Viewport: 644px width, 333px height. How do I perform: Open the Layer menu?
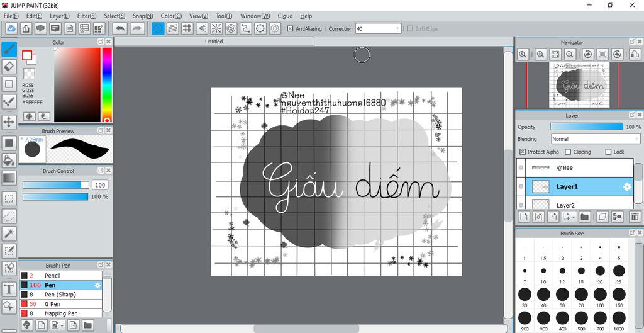point(60,16)
